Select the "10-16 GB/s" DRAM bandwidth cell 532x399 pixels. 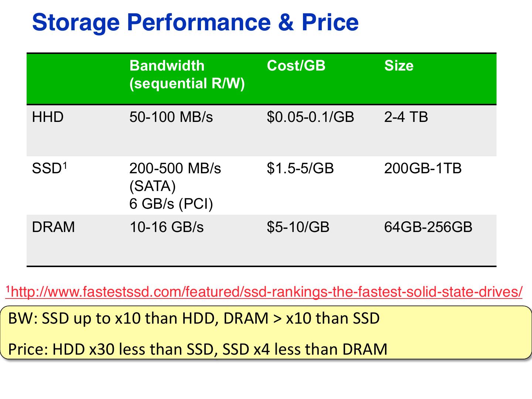[166, 227]
